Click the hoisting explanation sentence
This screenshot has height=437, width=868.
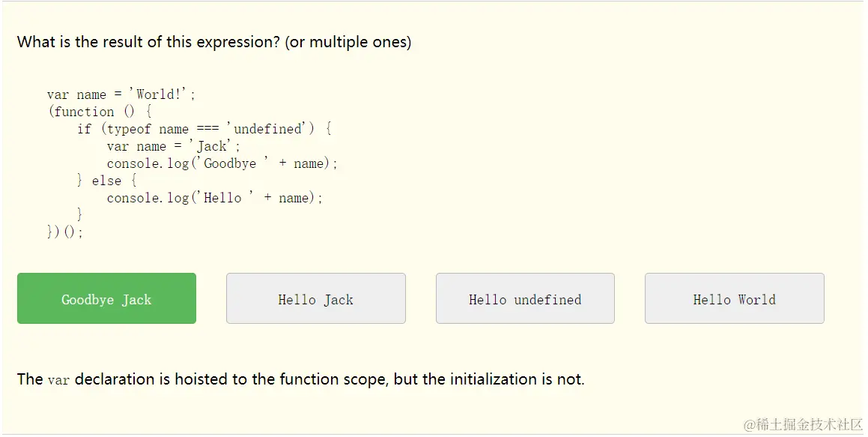[300, 379]
